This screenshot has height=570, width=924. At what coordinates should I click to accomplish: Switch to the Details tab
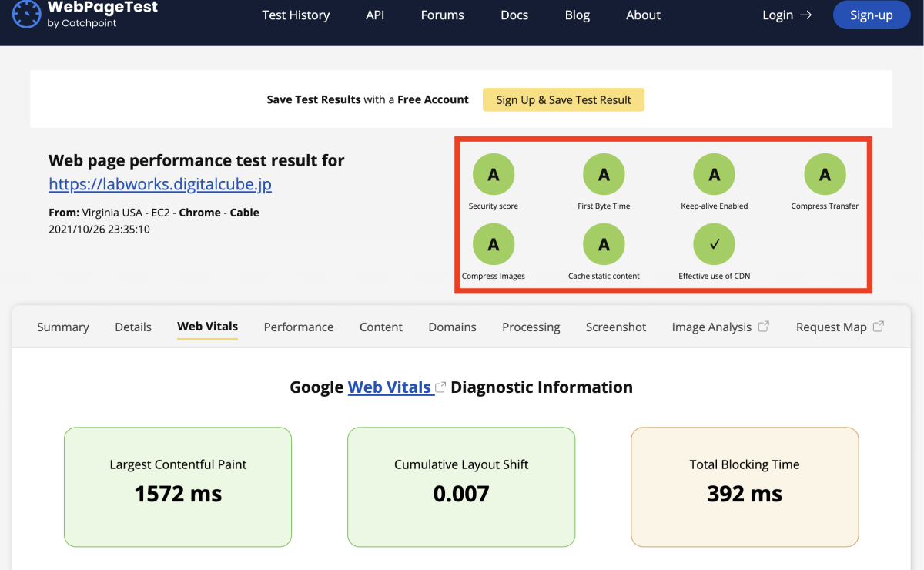tap(133, 327)
